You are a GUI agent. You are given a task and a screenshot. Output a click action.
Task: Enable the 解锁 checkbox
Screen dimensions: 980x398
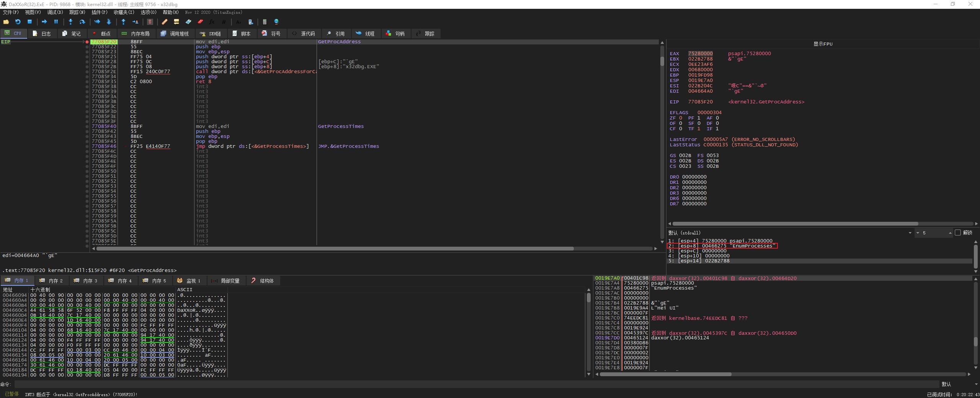click(958, 233)
